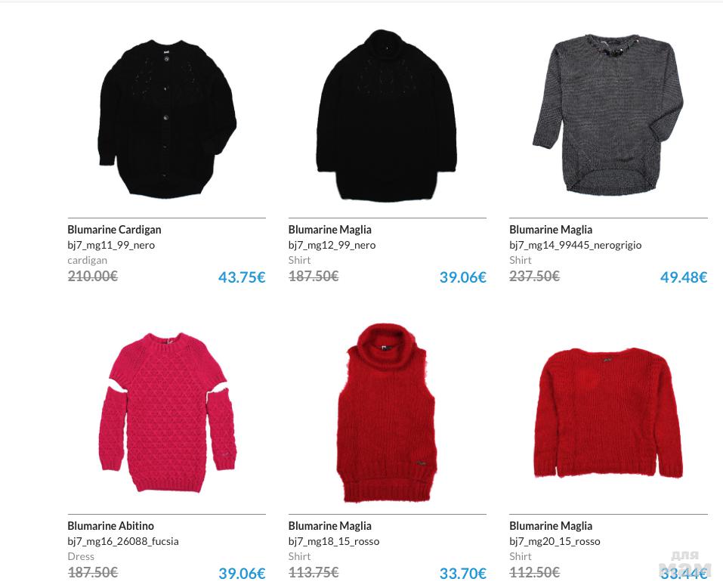The image size is (723, 588).
Task: Open the red long-sleeve sweater image
Action: pyautogui.click(x=608, y=413)
